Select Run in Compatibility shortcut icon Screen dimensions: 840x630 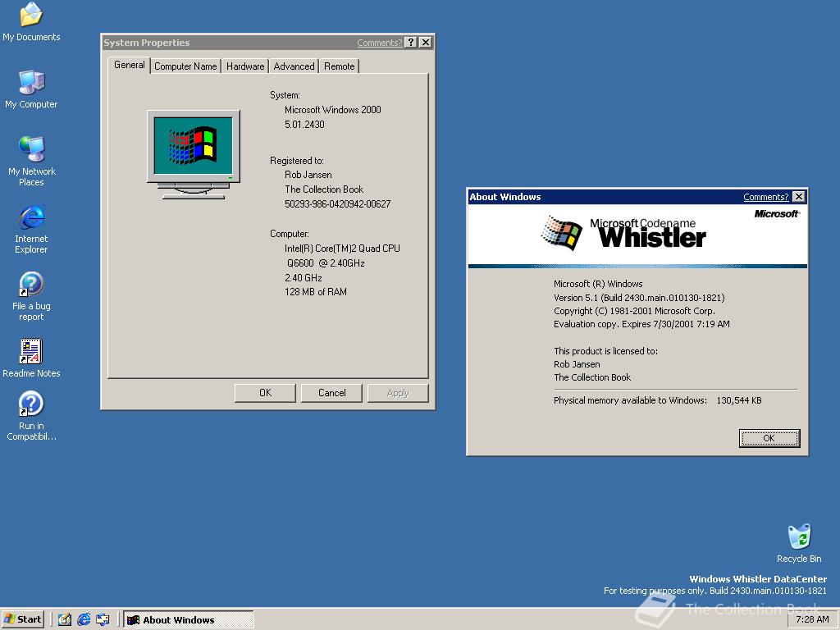[x=31, y=416]
